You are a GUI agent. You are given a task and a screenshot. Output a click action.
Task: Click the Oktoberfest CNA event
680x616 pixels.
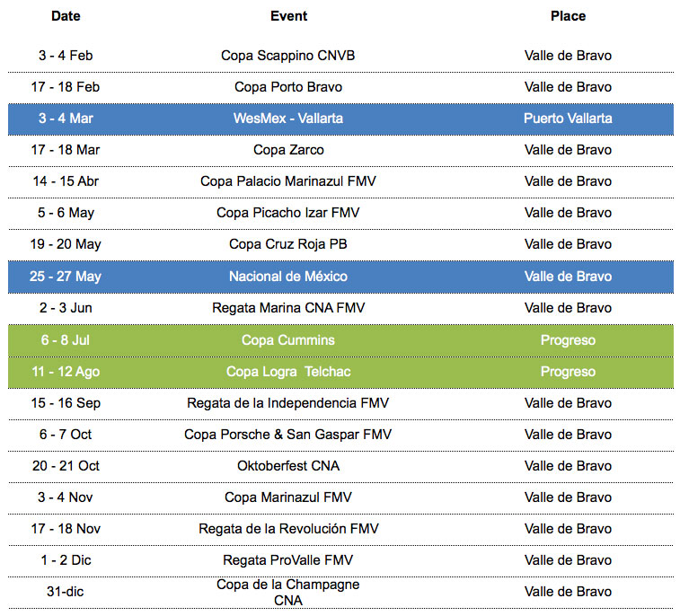tap(288, 466)
